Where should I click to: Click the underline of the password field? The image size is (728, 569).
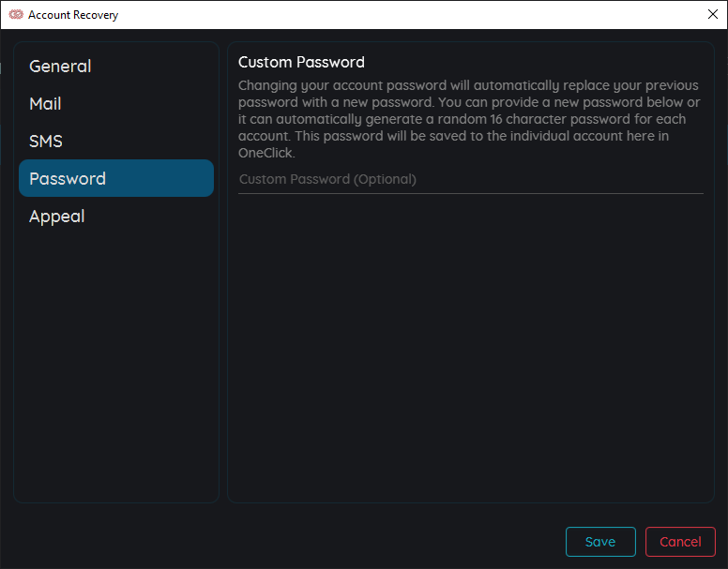click(470, 193)
